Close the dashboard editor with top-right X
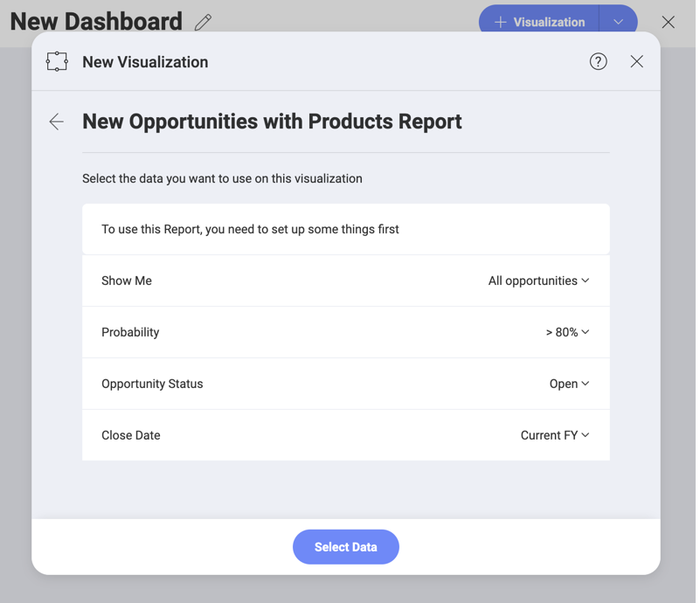Screen dimensions: 700x603 (669, 22)
